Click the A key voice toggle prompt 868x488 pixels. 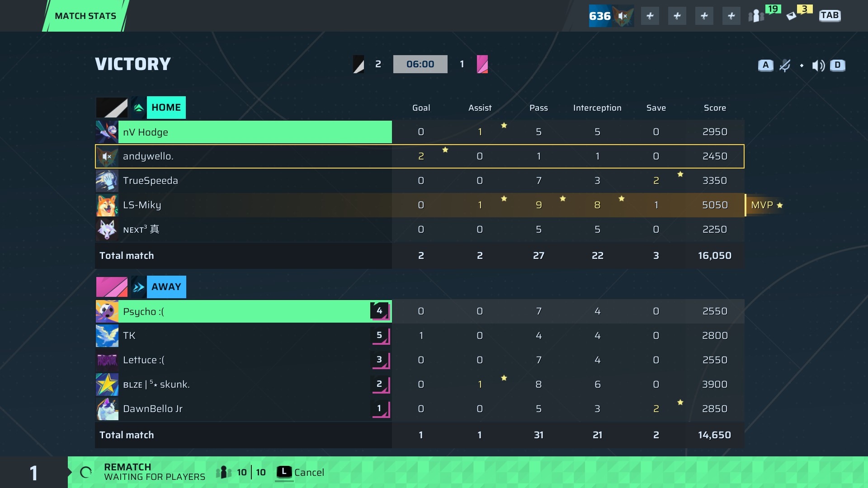(x=765, y=65)
